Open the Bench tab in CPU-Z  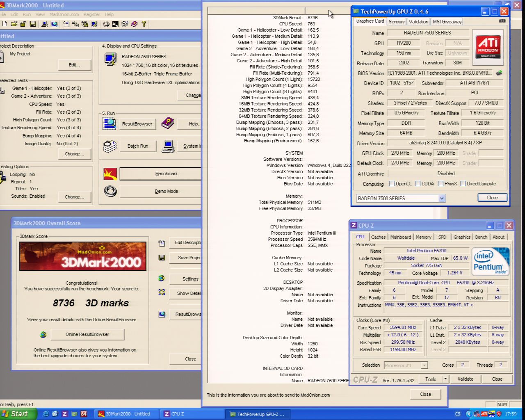point(481,237)
